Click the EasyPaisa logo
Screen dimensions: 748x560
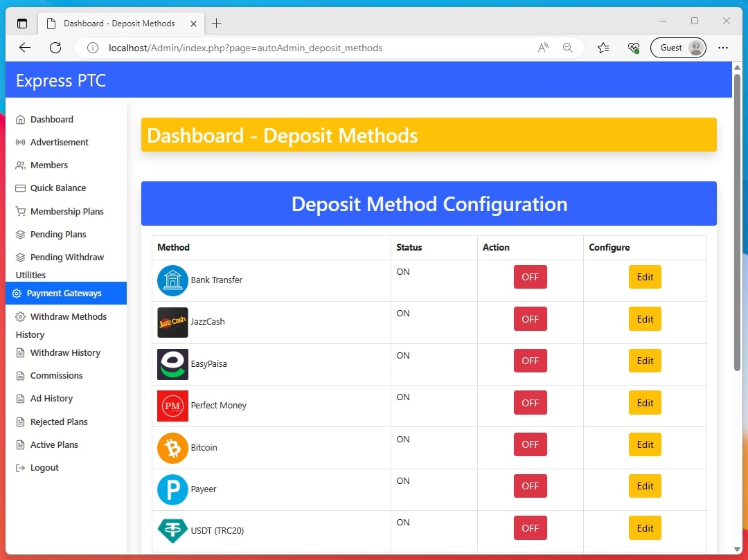coord(172,364)
